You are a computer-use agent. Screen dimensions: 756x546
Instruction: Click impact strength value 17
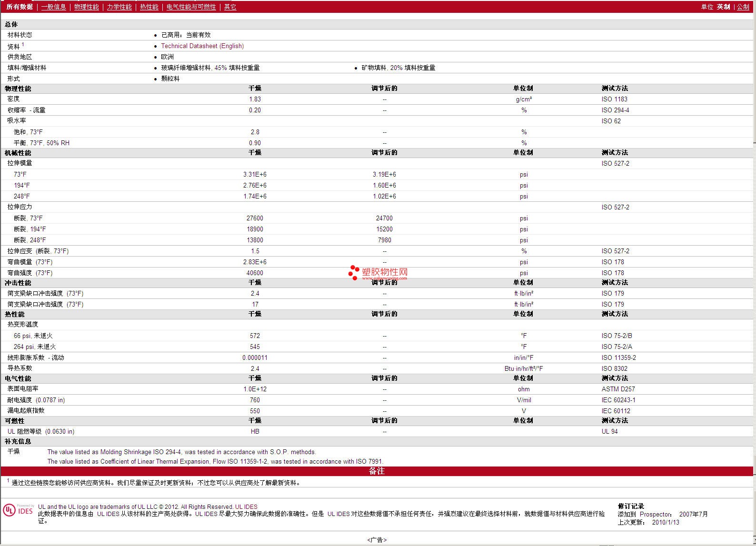[255, 304]
